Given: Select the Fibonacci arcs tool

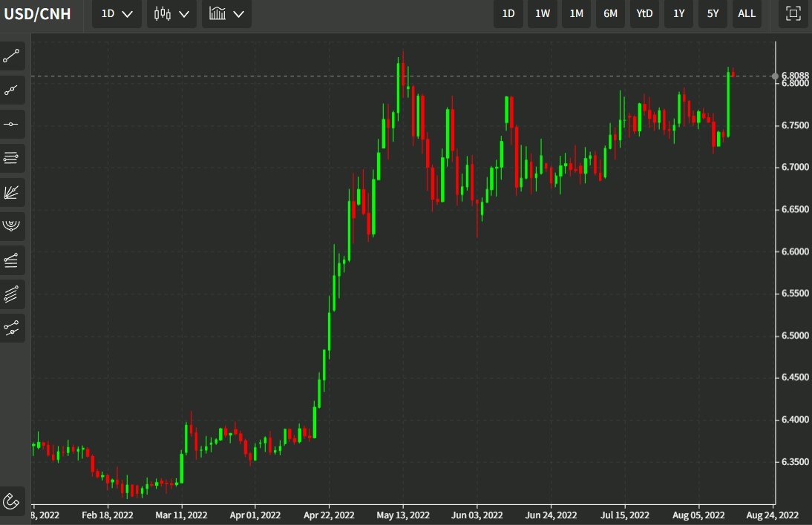Looking at the screenshot, I should pyautogui.click(x=11, y=226).
